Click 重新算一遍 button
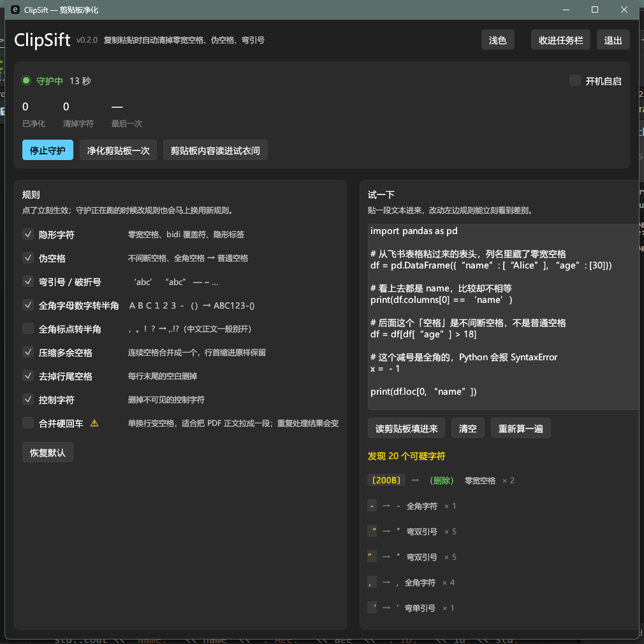The image size is (644, 644). click(520, 428)
